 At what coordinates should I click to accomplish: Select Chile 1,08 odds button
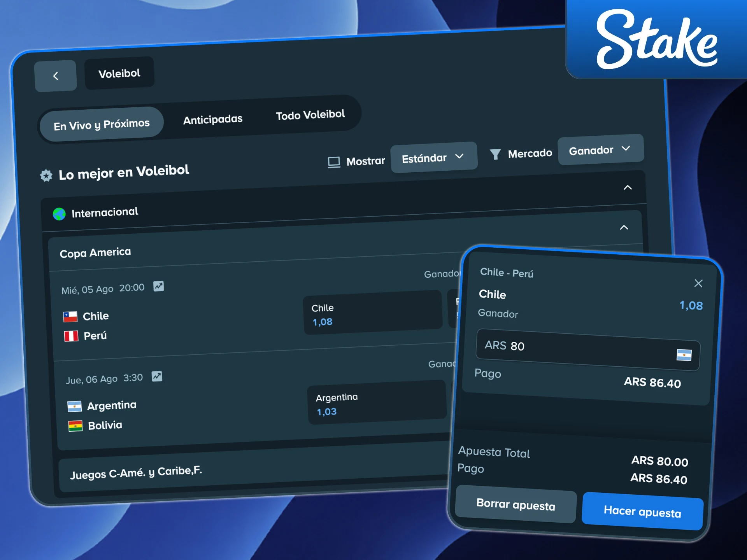(373, 313)
